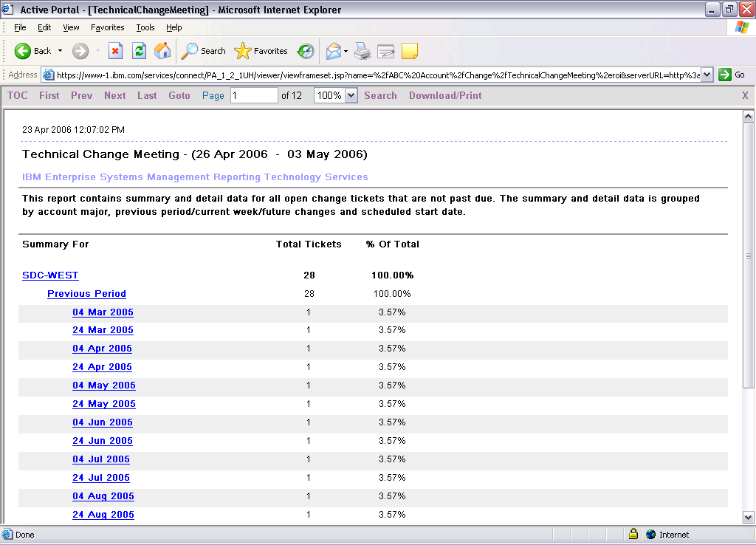Click the Edit page toolbar icon

click(x=385, y=51)
